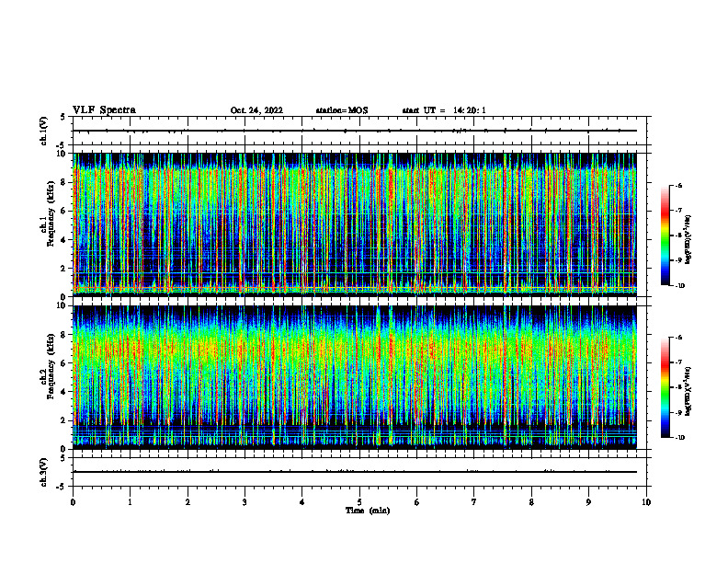Click the "8" minute tick label

(531, 502)
